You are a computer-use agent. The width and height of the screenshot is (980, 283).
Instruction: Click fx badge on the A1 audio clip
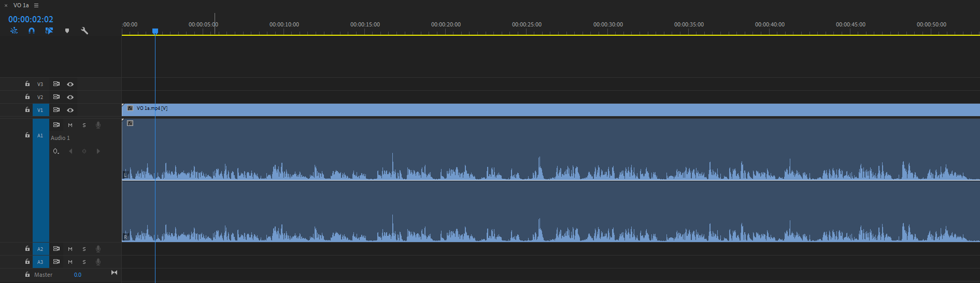point(130,123)
